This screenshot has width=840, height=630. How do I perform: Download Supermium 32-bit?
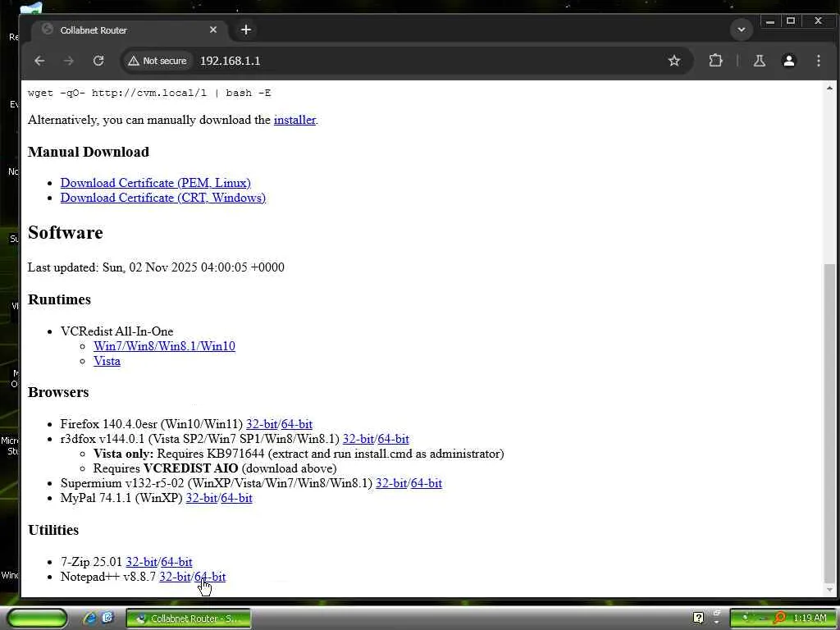coord(391,483)
